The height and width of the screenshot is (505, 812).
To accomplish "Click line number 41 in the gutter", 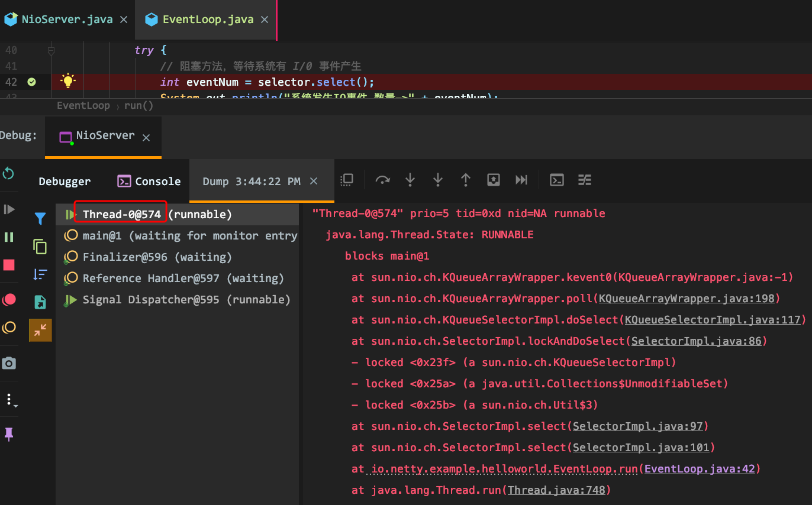I will click(11, 66).
